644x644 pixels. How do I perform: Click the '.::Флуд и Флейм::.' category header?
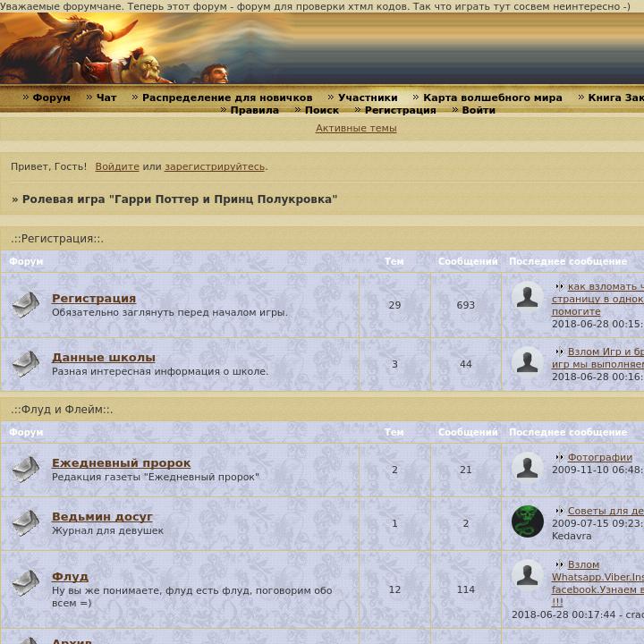pyautogui.click(x=62, y=410)
